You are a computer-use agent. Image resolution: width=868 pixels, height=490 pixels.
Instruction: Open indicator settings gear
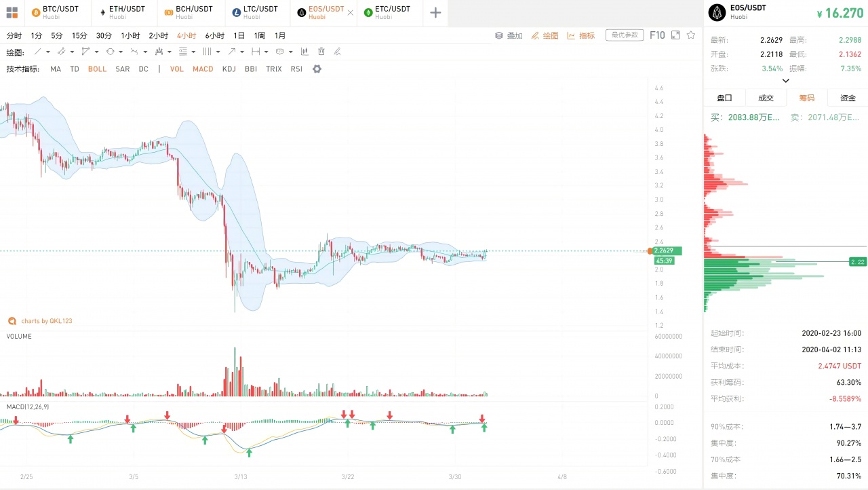[x=317, y=69]
